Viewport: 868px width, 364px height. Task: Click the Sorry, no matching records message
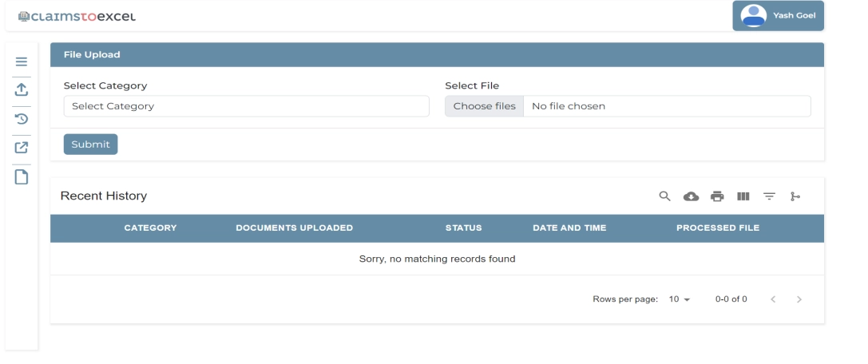pos(437,259)
